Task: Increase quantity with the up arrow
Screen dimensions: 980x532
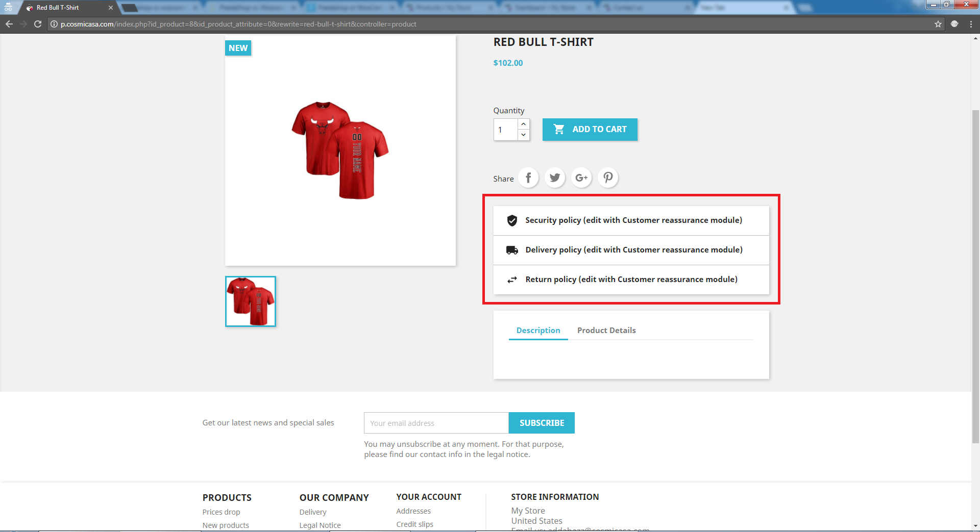Action: tap(524, 124)
